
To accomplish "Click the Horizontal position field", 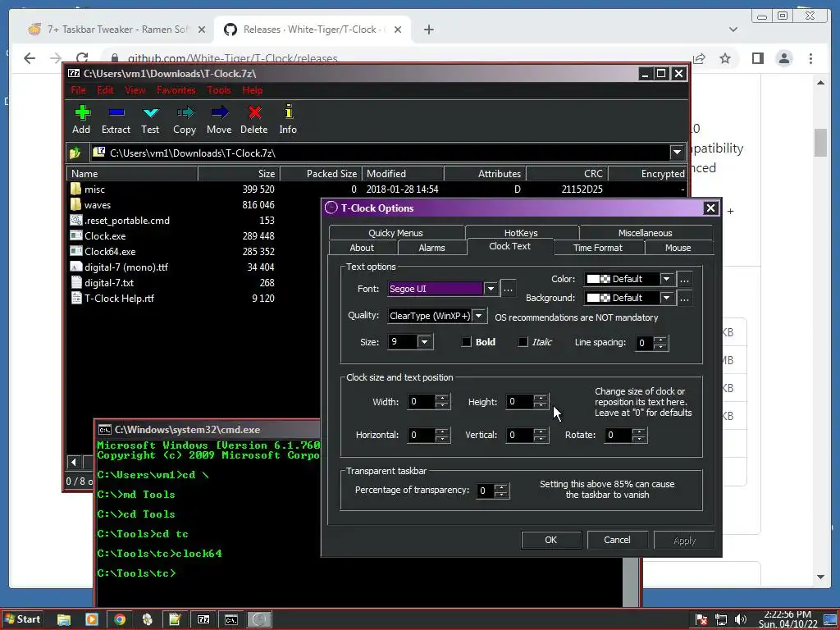I will coord(421,435).
